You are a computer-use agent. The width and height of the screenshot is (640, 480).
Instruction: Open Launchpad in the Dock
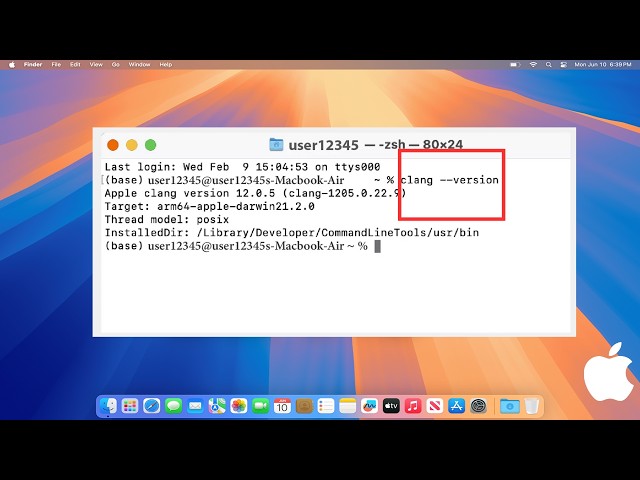(x=130, y=406)
